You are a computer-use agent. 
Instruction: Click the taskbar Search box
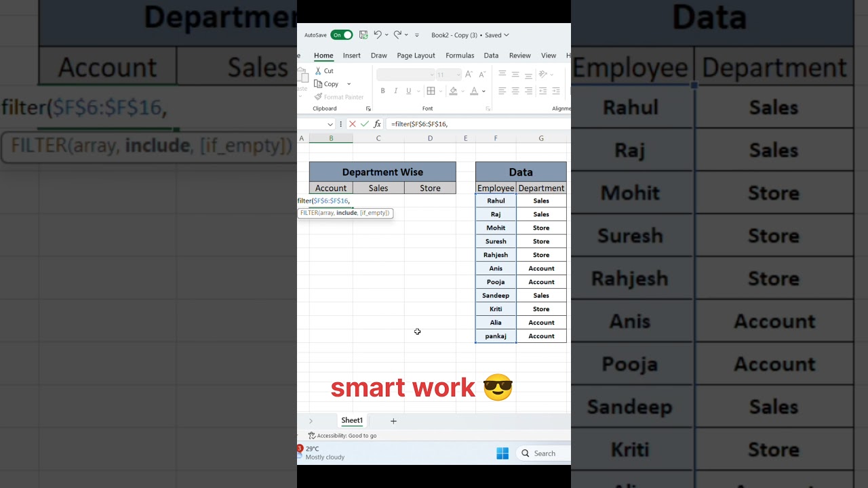543,453
